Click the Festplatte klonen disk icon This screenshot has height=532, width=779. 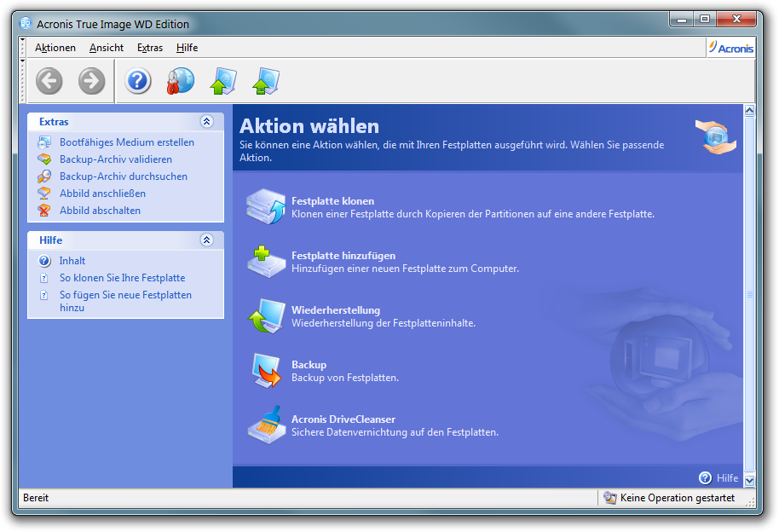266,206
